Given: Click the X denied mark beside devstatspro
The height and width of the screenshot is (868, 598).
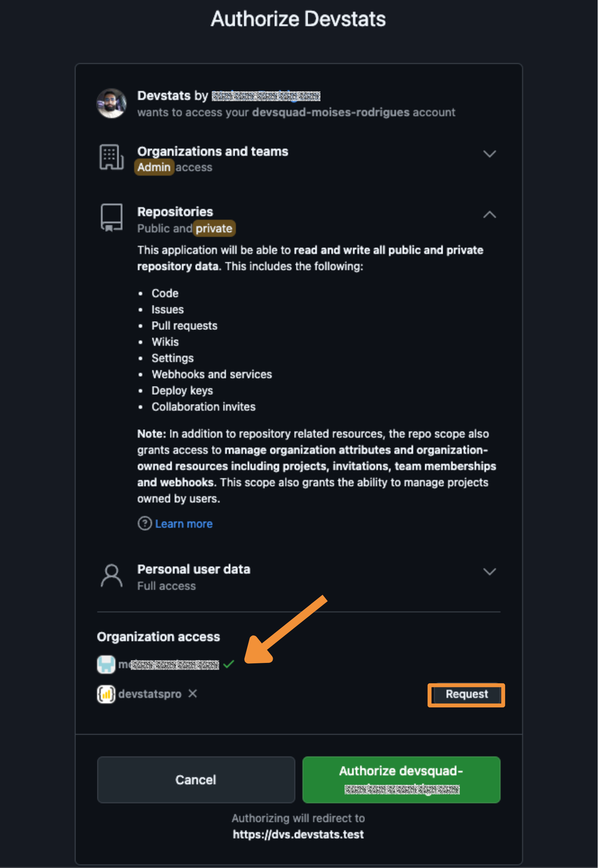Looking at the screenshot, I should click(x=193, y=694).
